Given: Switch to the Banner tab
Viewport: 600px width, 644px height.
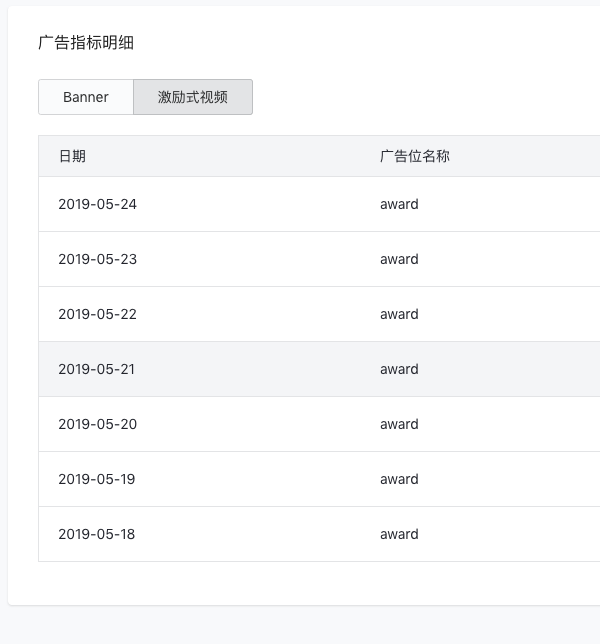Looking at the screenshot, I should tap(86, 97).
